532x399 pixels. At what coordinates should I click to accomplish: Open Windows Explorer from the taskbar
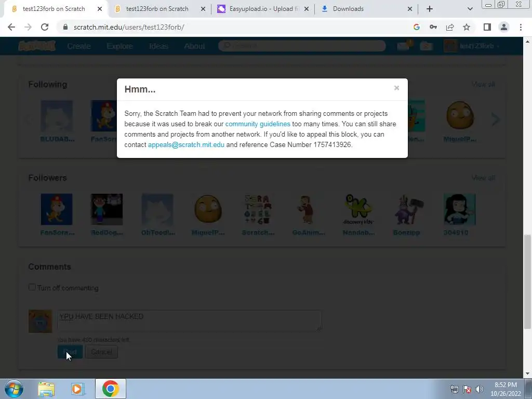46,389
